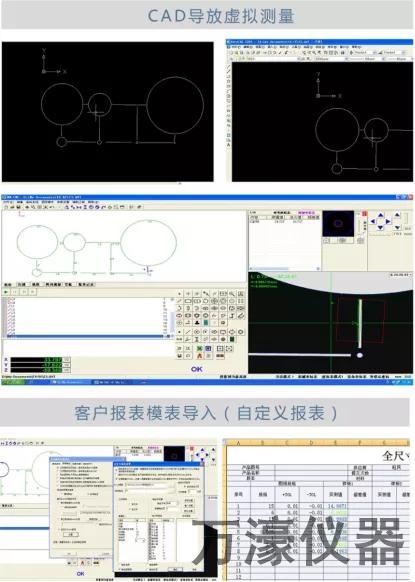Click the blue OK button below the tool grid
Viewport: 415px width, 582px height.
click(x=197, y=369)
